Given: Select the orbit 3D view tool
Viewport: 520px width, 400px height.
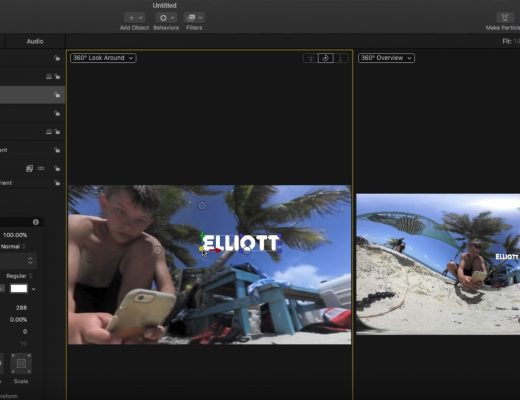Looking at the screenshot, I should click(x=325, y=58).
